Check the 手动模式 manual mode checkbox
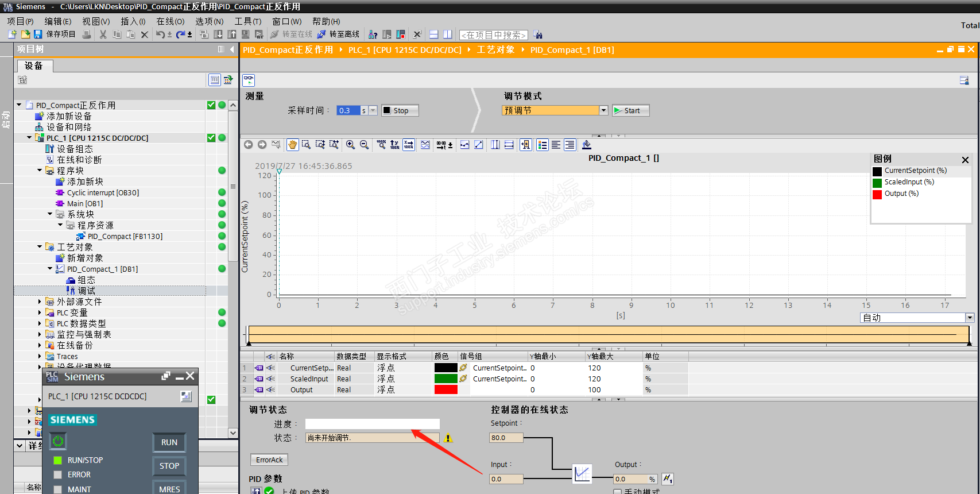Image resolution: width=980 pixels, height=494 pixels. [618, 492]
